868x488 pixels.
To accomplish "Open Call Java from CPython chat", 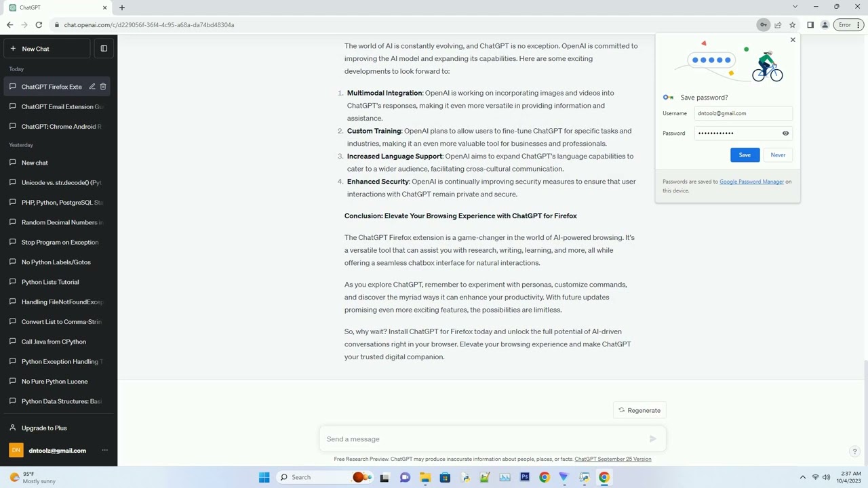I will 58,342.
